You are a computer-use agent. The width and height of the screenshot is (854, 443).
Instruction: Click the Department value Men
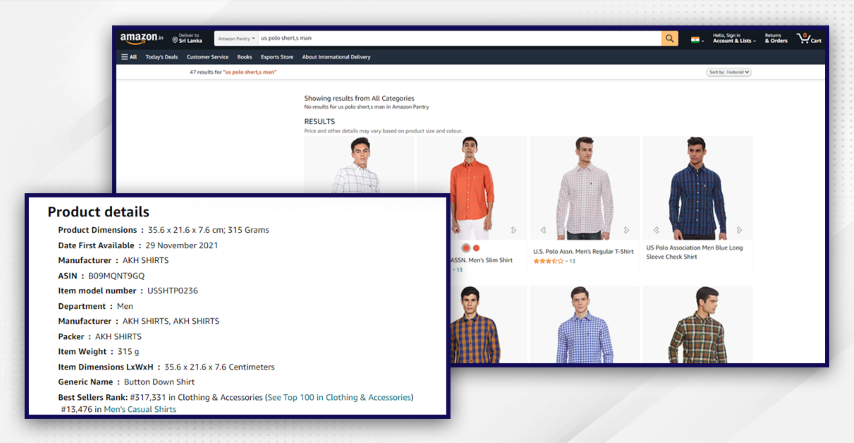pyautogui.click(x=125, y=306)
